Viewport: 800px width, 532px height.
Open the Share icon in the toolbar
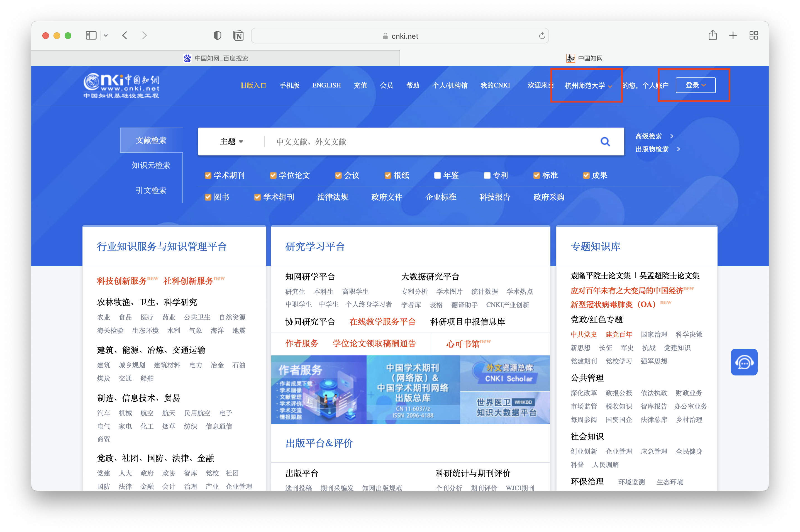pyautogui.click(x=712, y=35)
